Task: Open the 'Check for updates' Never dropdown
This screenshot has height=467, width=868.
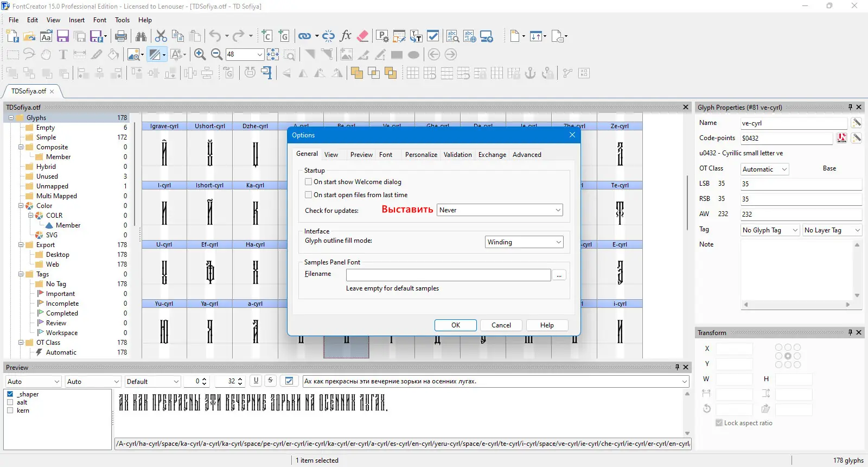Action: [500, 210]
